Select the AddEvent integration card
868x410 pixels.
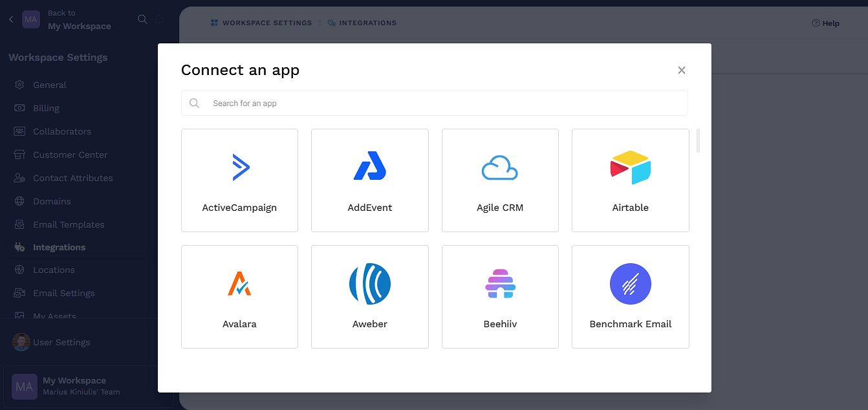(370, 180)
